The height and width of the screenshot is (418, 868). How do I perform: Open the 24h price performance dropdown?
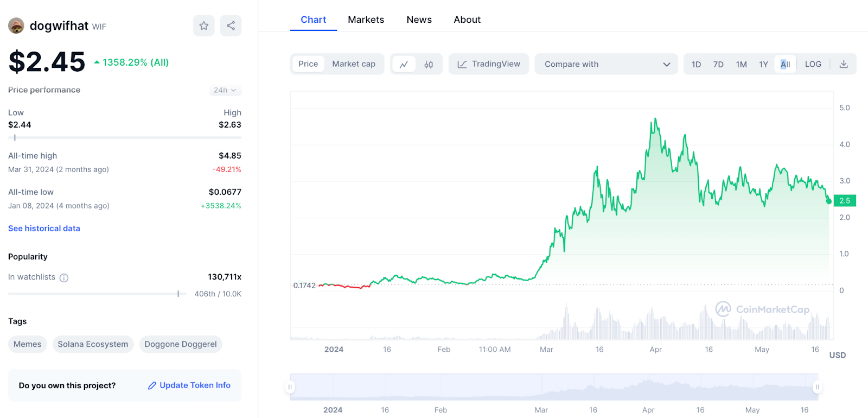(x=225, y=90)
